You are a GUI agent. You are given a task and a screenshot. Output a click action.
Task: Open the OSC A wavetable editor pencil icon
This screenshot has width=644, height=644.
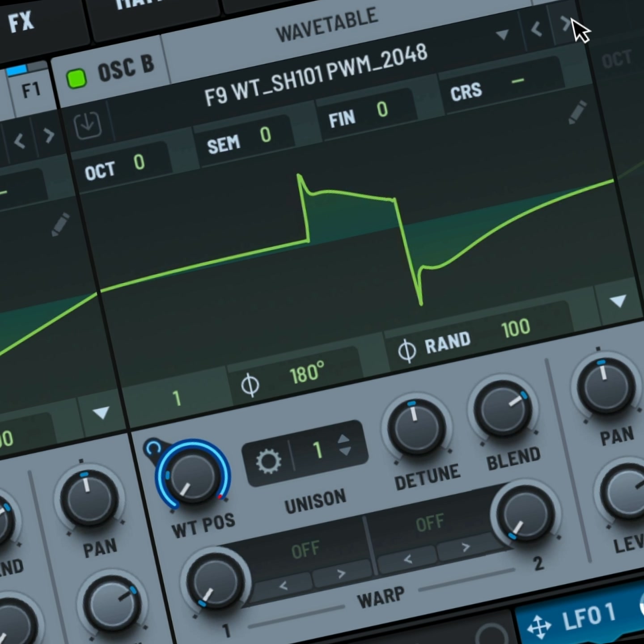pos(60,225)
